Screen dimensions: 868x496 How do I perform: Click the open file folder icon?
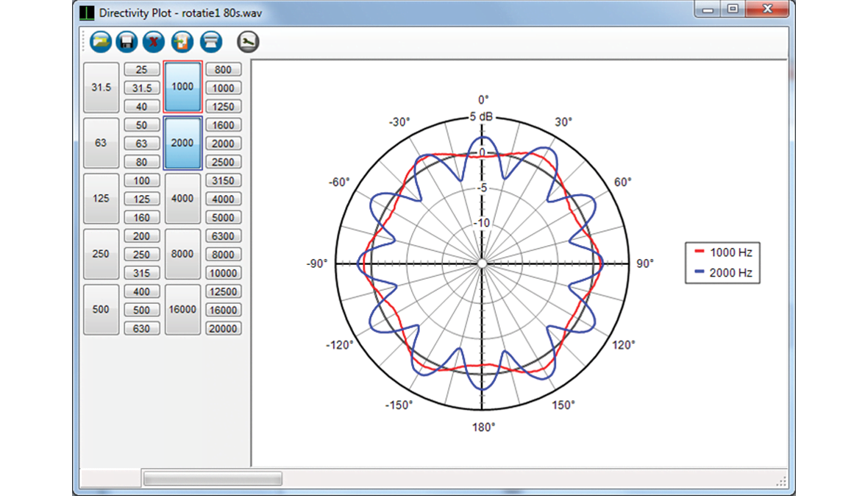101,42
